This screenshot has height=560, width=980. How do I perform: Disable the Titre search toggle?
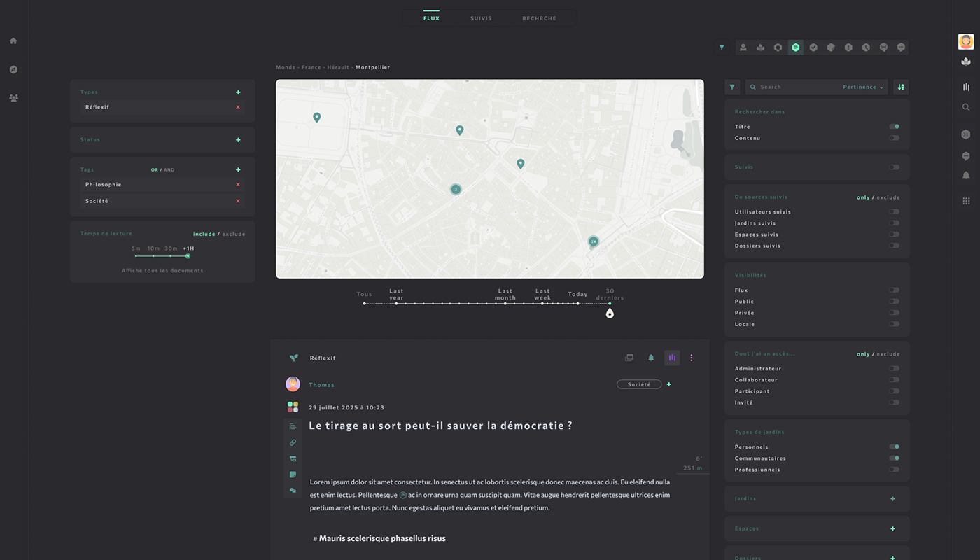tap(894, 126)
